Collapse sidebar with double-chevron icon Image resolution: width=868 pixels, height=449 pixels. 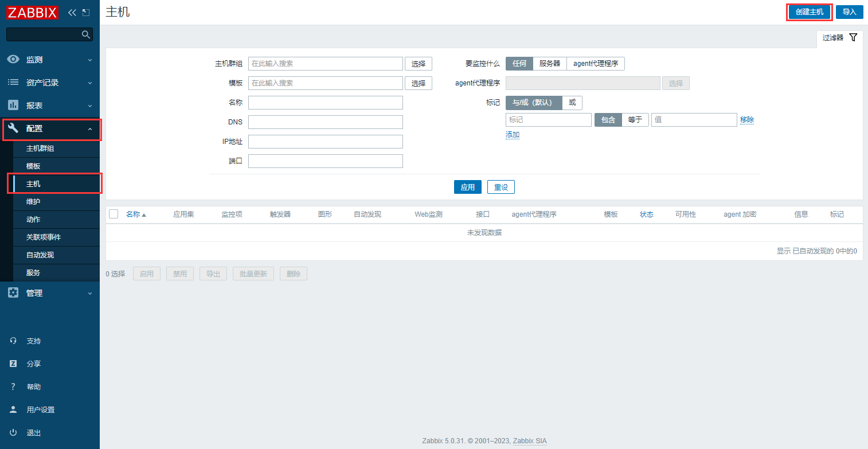coord(72,12)
